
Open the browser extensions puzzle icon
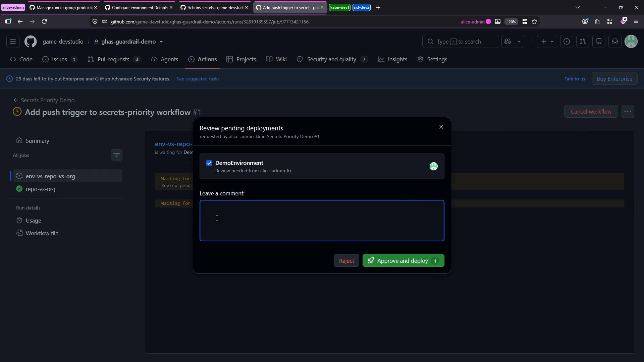[597, 21]
